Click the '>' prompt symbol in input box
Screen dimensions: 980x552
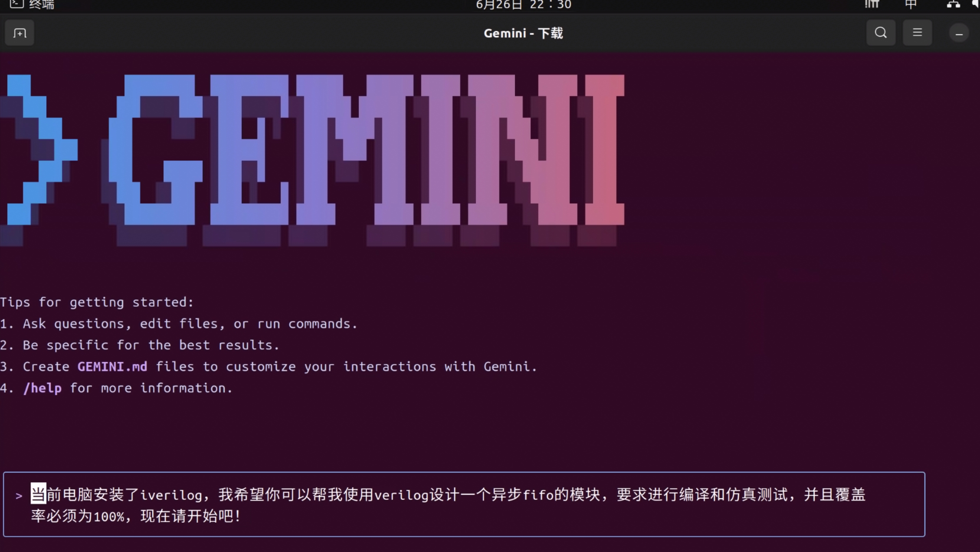click(x=19, y=496)
